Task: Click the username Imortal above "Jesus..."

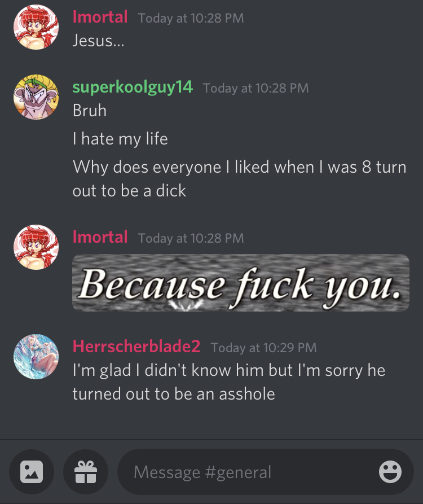Action: [100, 17]
